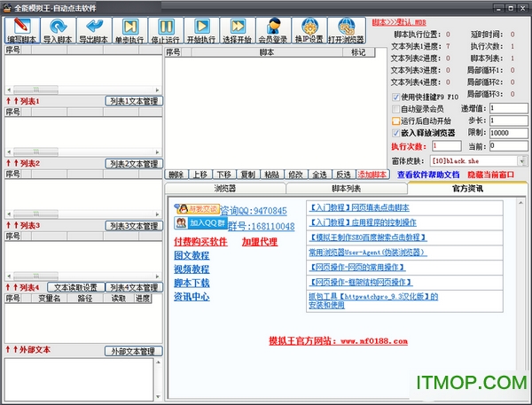This screenshot has height=405, width=532.
Task: Click the 全选 button
Action: pyautogui.click(x=319, y=175)
